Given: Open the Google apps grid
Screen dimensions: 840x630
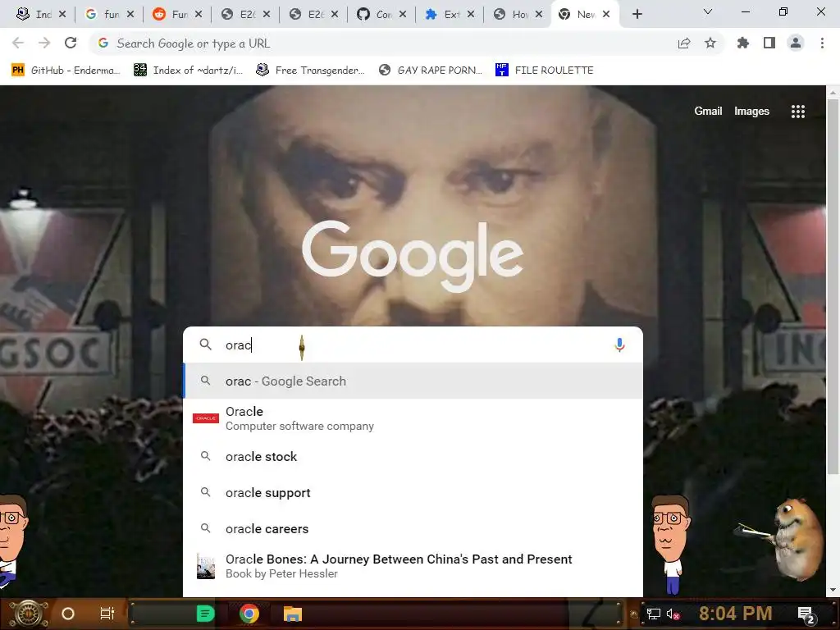Looking at the screenshot, I should (x=797, y=112).
